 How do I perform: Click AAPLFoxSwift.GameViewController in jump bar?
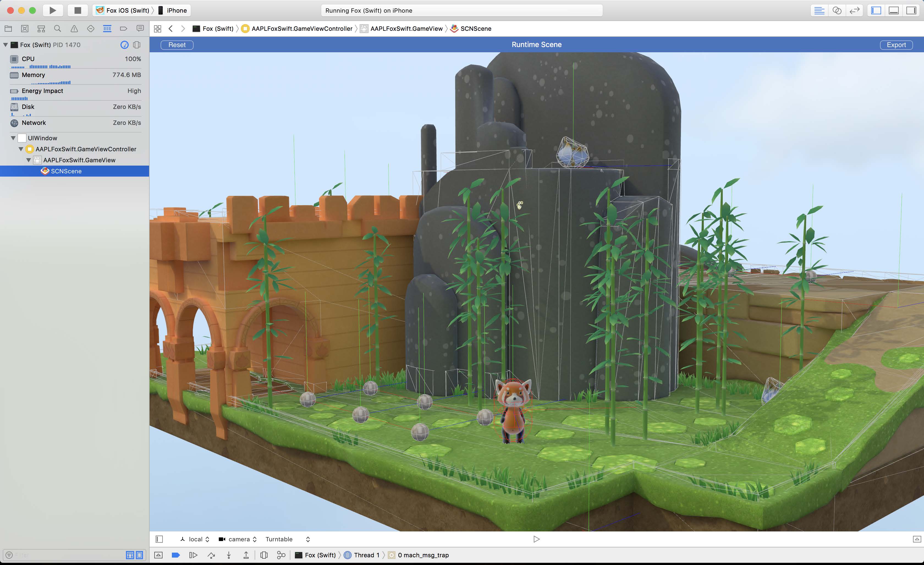click(297, 29)
